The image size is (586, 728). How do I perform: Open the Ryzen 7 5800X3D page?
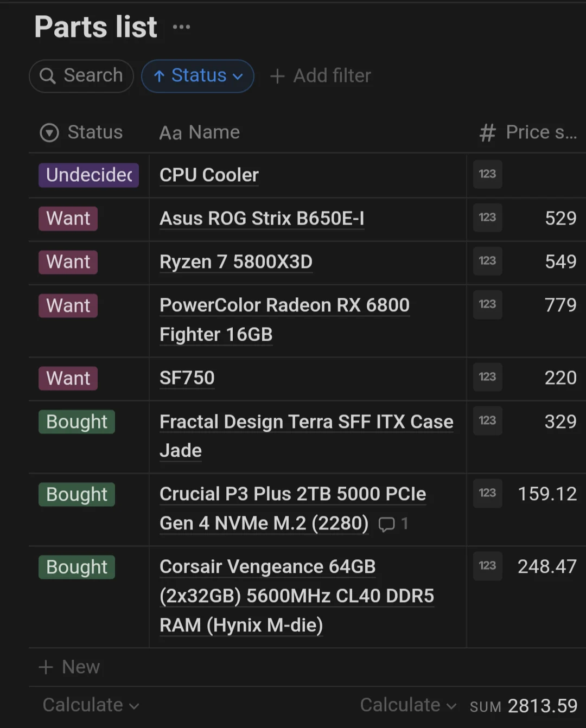pyautogui.click(x=235, y=262)
